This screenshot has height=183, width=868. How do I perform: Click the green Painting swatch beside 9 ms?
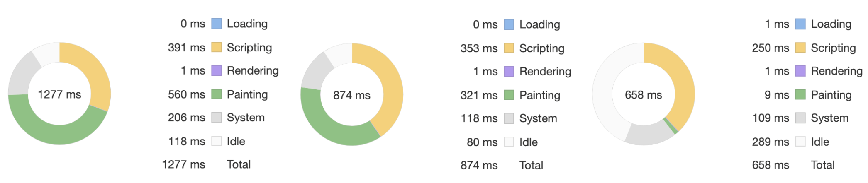[x=800, y=95]
